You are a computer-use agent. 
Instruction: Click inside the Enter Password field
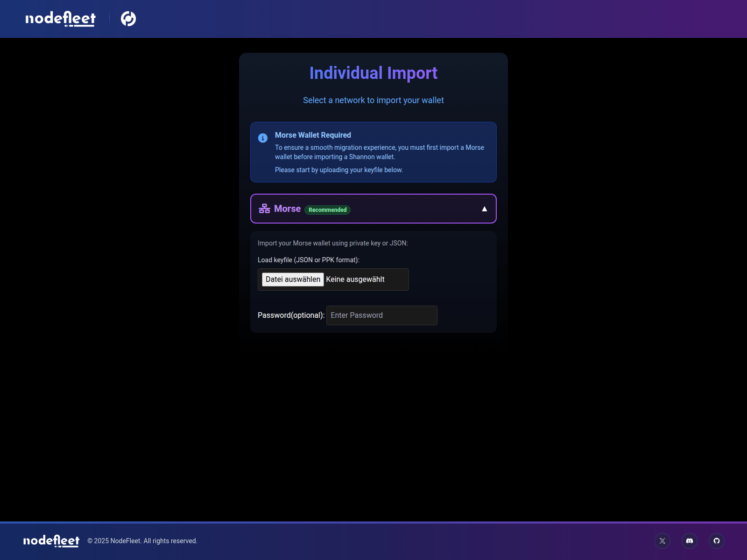tap(381, 315)
